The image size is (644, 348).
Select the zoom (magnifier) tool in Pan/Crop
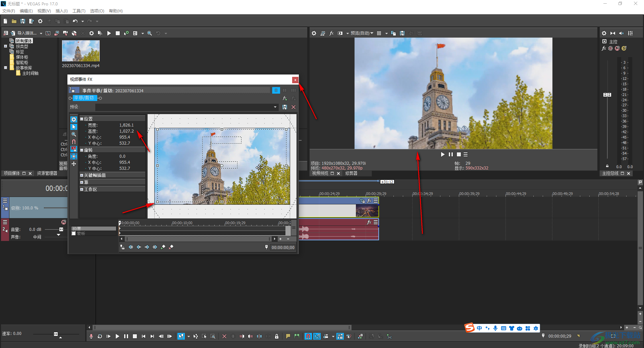coord(74,134)
